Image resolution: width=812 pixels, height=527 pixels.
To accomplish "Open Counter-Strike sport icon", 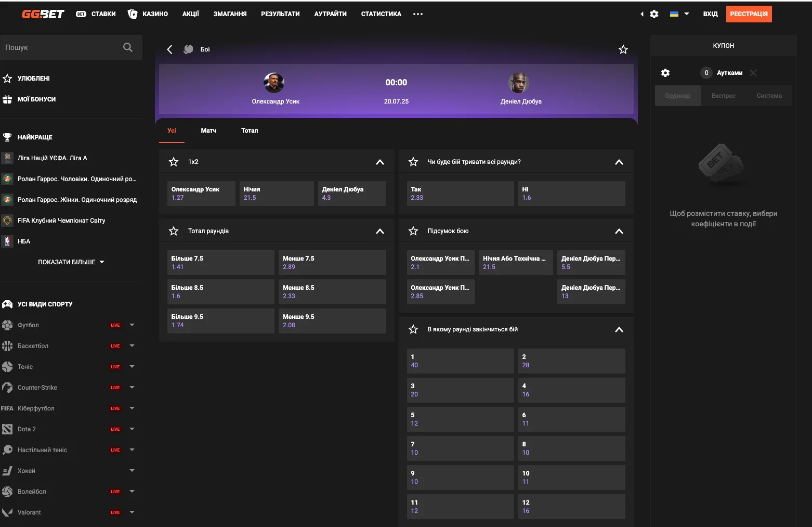I will pos(7,388).
